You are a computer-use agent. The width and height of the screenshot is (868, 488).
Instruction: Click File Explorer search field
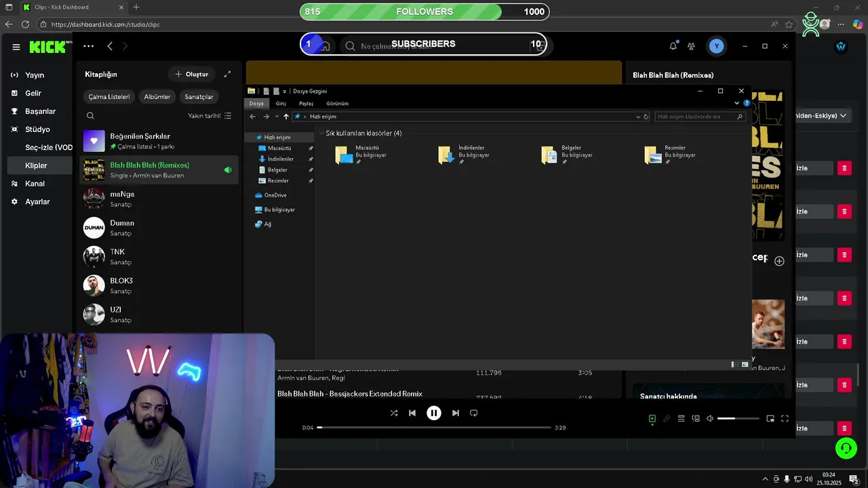[x=700, y=117]
